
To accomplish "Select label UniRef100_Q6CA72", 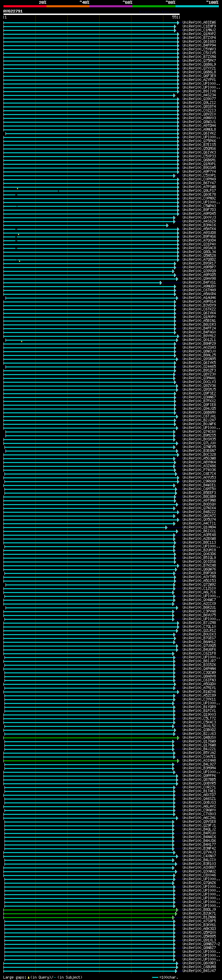I will [199, 516].
